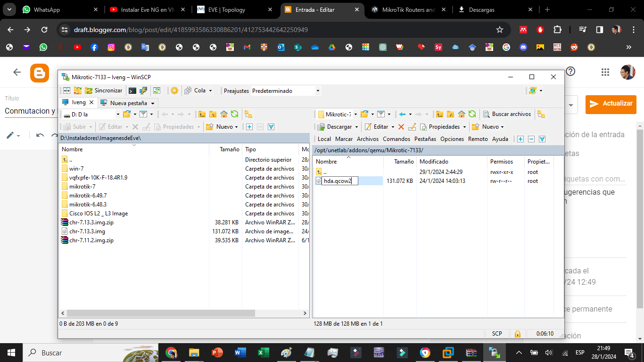Click the remote Editar button

coord(376,127)
